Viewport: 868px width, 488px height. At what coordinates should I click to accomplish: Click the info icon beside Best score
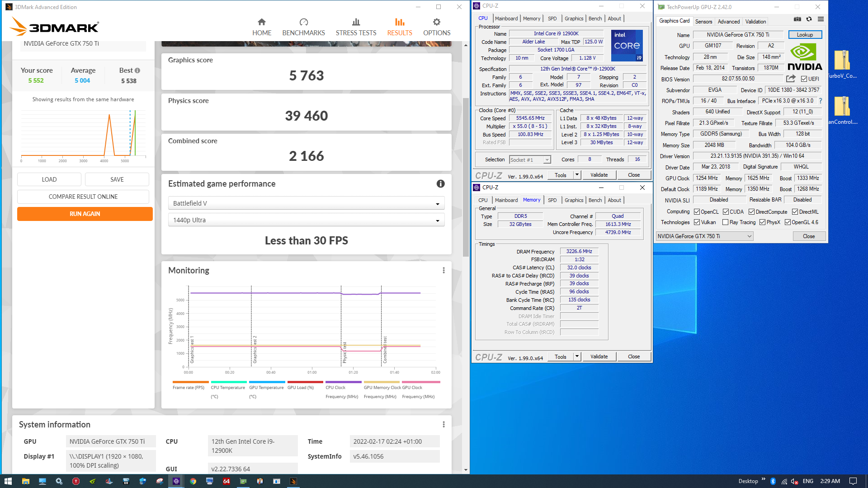[137, 70]
